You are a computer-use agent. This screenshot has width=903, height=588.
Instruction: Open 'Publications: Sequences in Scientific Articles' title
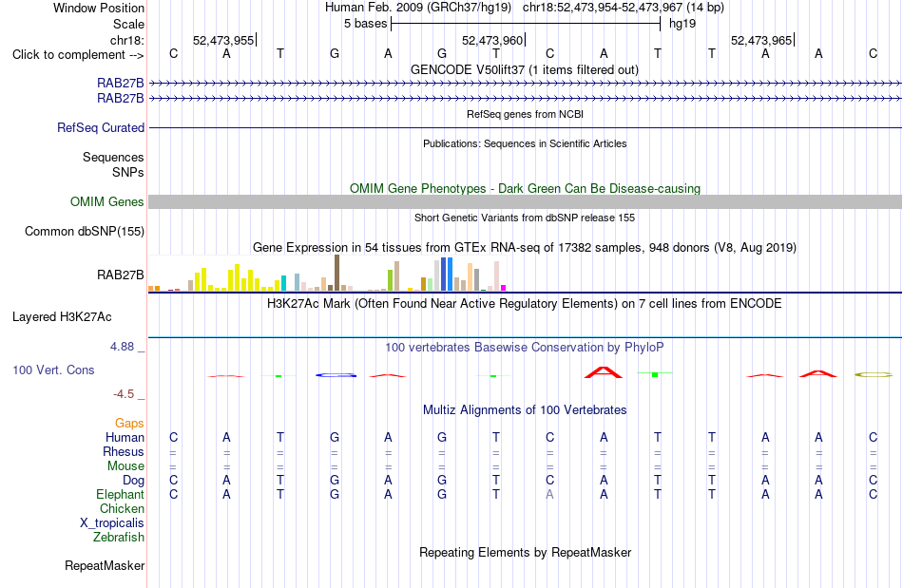[x=525, y=143]
